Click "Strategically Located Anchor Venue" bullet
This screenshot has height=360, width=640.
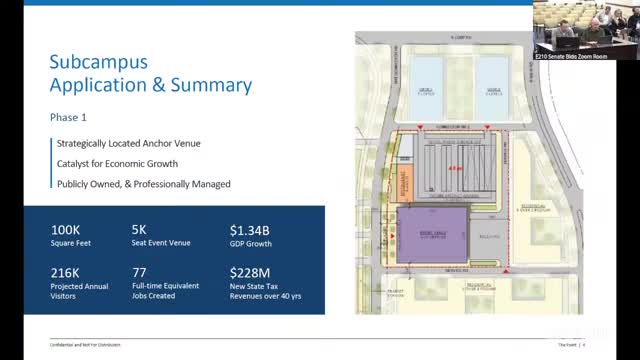pyautogui.click(x=129, y=143)
